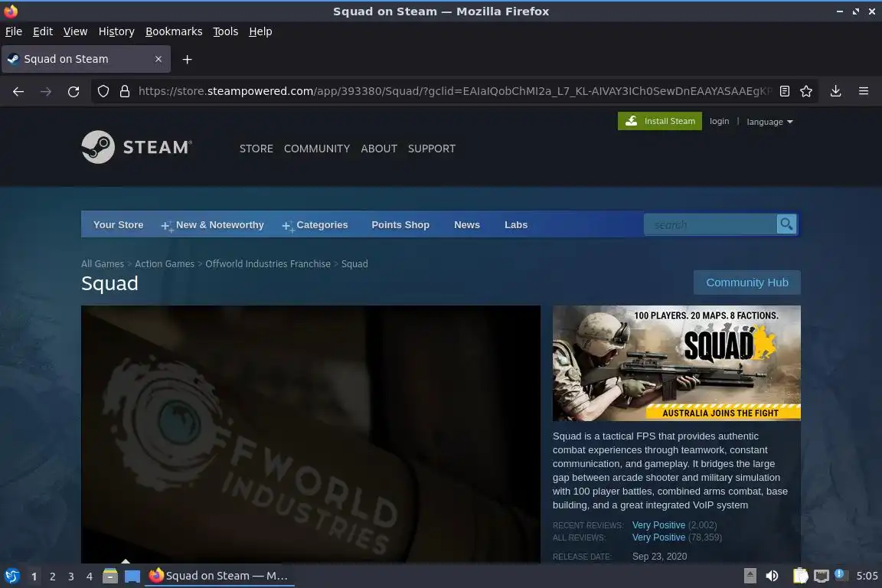Open the ABOUT page
Viewport: 882px width, 588px height.
click(x=379, y=149)
